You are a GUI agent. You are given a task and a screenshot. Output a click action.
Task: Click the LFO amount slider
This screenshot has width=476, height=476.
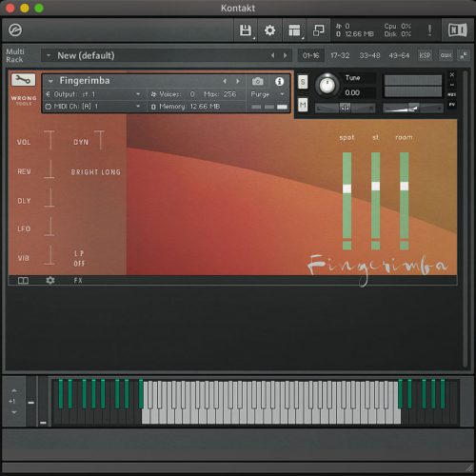tap(50, 227)
